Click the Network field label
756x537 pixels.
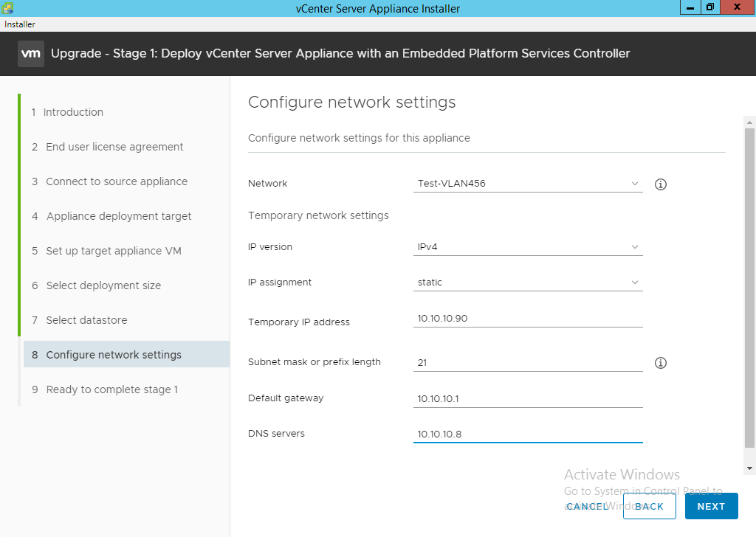coord(267,184)
